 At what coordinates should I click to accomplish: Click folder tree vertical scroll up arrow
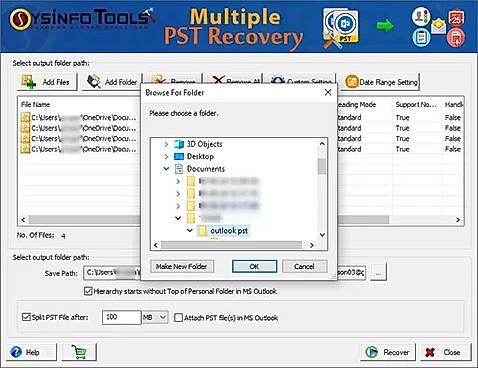[322, 144]
